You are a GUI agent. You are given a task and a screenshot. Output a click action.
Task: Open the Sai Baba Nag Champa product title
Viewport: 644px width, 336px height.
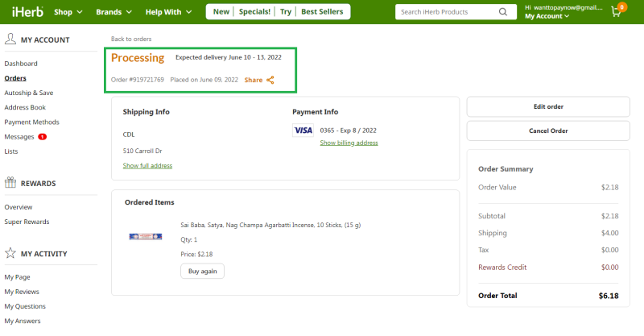[270, 225]
